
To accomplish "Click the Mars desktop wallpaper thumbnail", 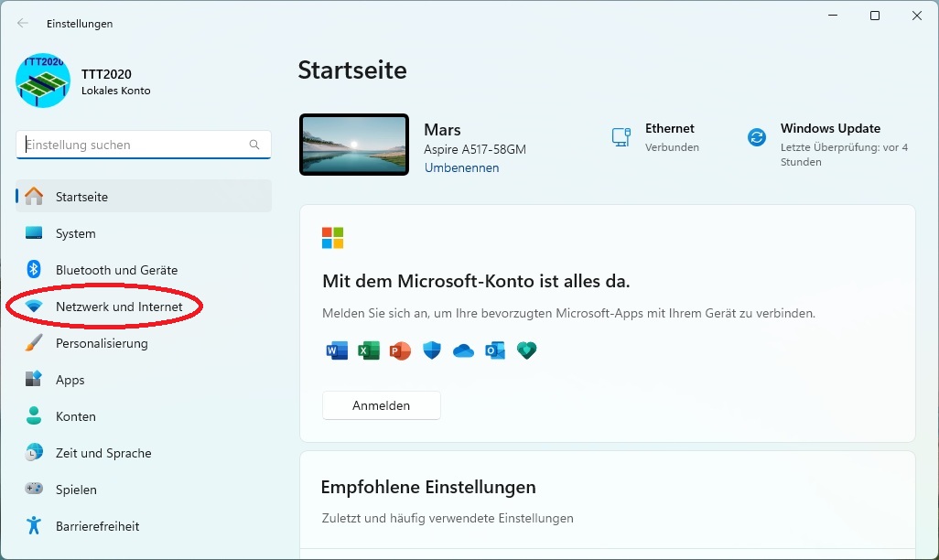I will pyautogui.click(x=354, y=145).
